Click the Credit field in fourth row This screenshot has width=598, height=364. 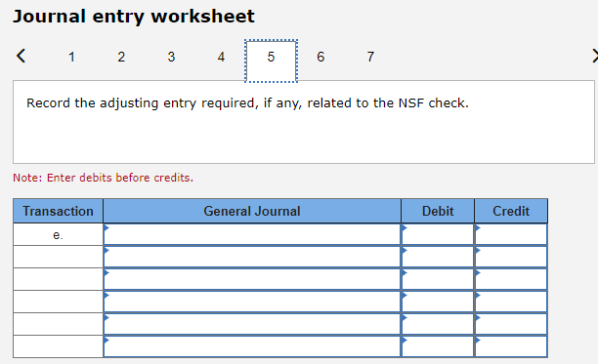[511, 302]
